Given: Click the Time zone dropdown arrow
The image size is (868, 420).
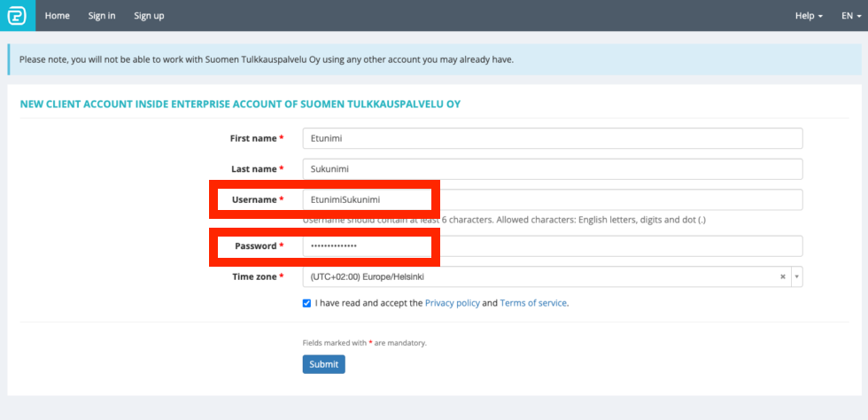Looking at the screenshot, I should 797,276.
